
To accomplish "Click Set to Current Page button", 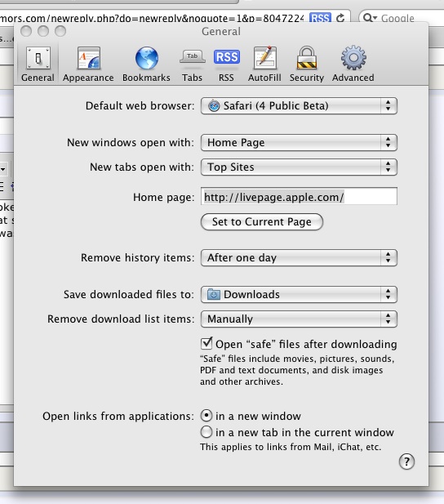I will click(262, 222).
